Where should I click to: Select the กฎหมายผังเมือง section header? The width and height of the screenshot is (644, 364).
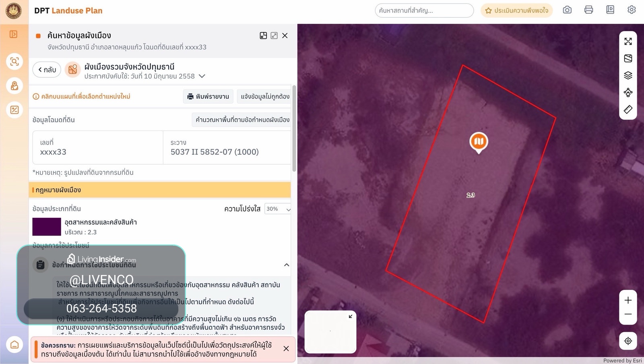click(x=160, y=190)
